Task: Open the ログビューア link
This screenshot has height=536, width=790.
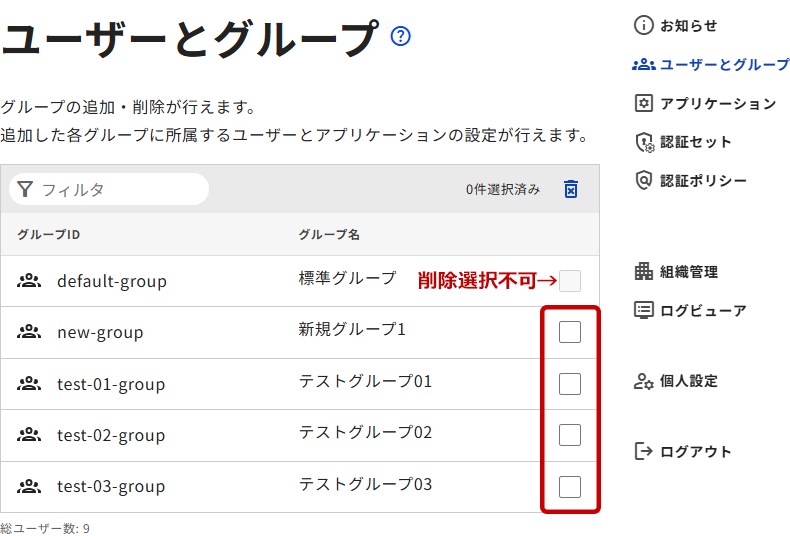Action: click(x=702, y=311)
